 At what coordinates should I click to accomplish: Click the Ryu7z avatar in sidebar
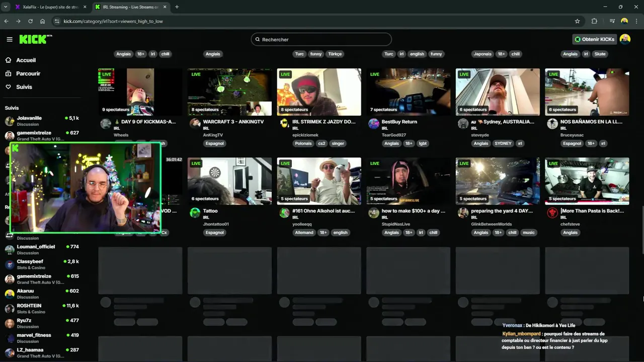[x=10, y=323]
